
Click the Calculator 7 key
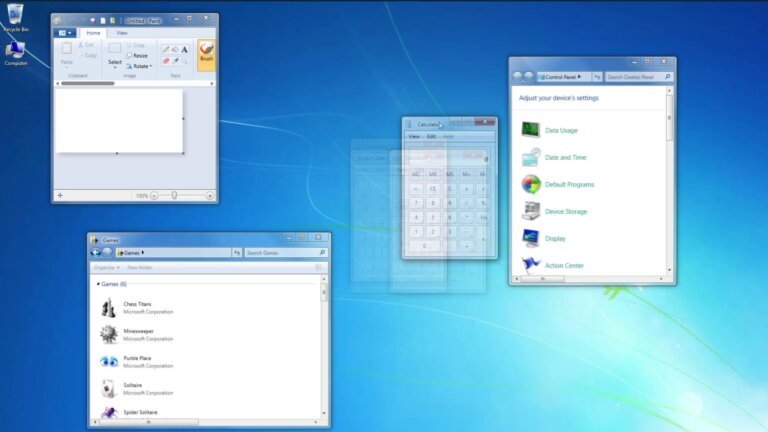point(416,203)
